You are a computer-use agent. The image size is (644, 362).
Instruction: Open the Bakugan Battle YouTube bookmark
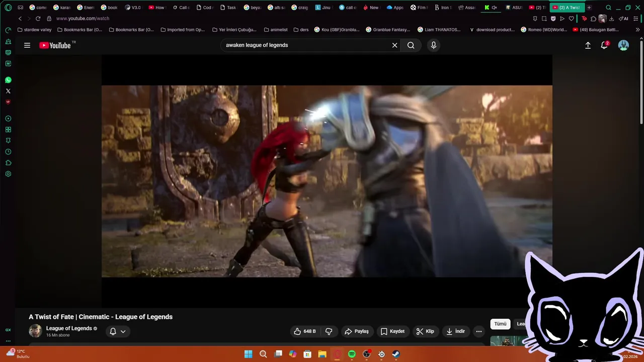pos(596,30)
